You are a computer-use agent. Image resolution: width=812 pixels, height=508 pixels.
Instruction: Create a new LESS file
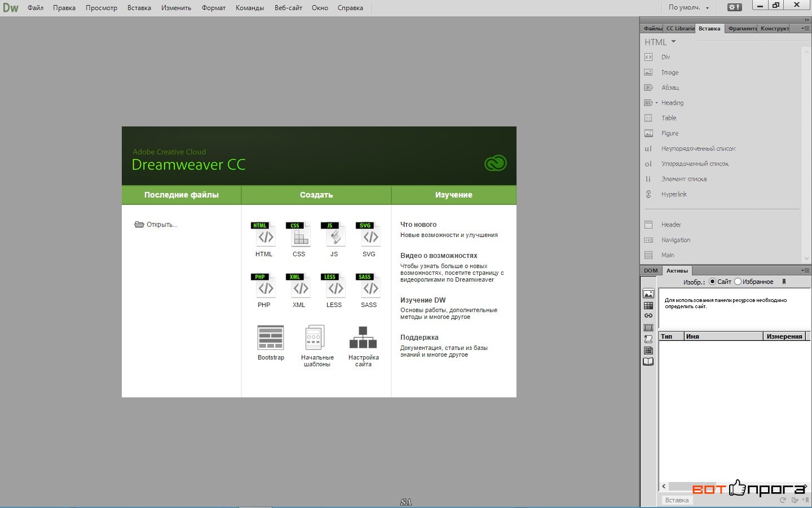coord(334,290)
